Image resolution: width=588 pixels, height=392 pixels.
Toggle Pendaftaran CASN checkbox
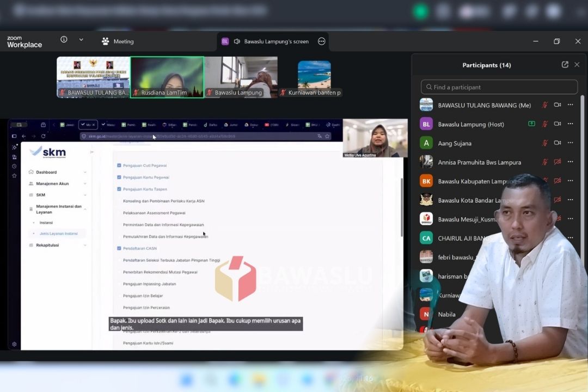click(119, 248)
